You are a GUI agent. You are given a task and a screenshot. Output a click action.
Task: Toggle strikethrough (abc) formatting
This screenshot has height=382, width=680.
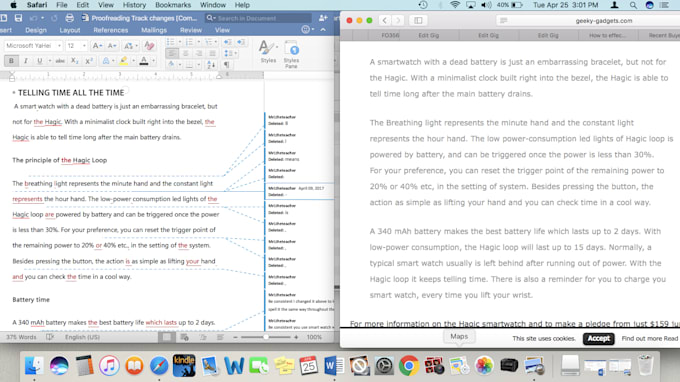[60, 61]
